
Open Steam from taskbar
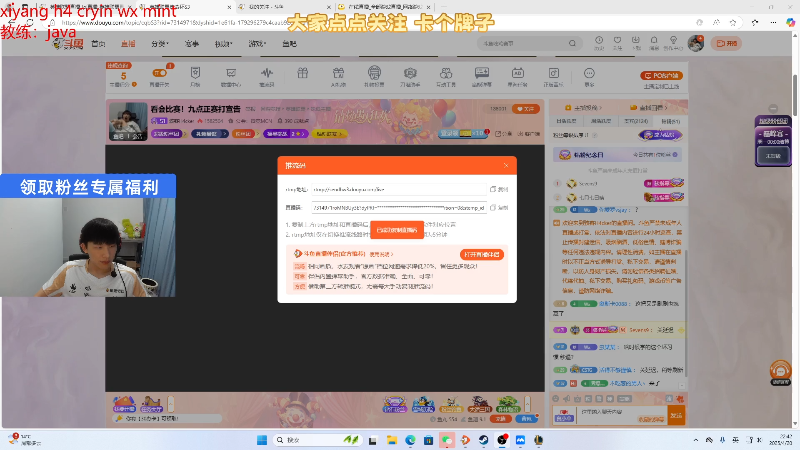[x=483, y=440]
